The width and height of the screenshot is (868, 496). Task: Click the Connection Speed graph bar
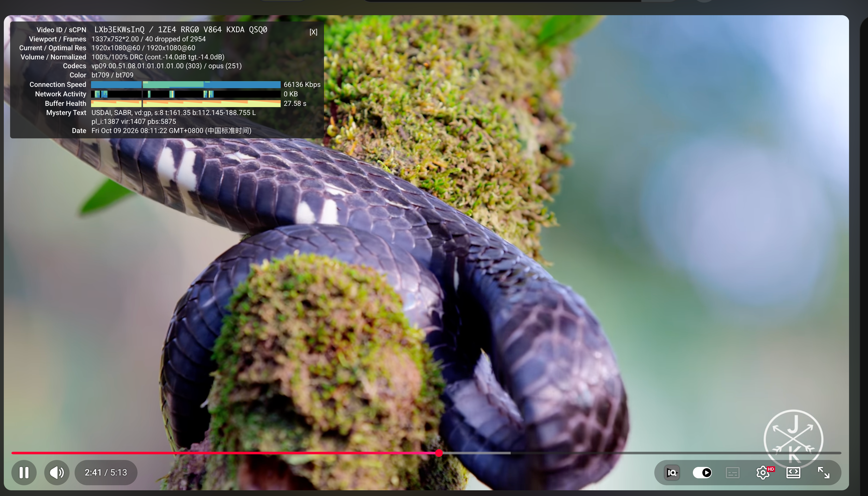[186, 84]
